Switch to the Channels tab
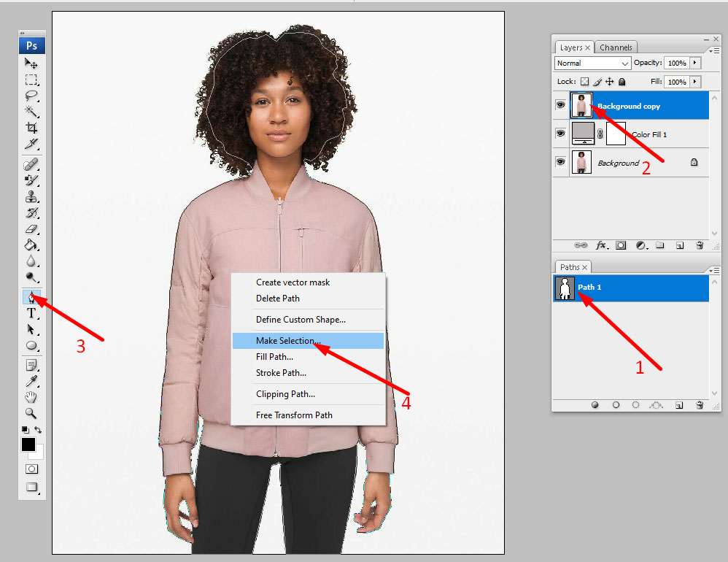 (616, 47)
